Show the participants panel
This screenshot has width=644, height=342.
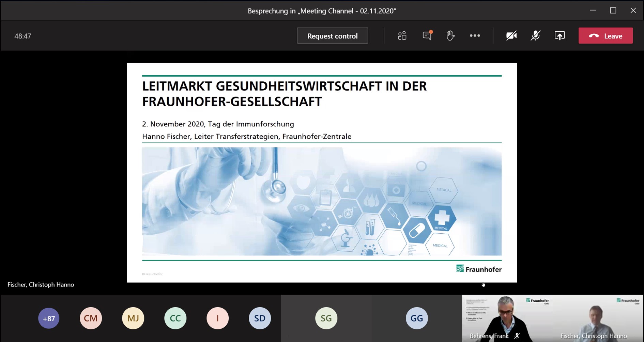click(402, 36)
